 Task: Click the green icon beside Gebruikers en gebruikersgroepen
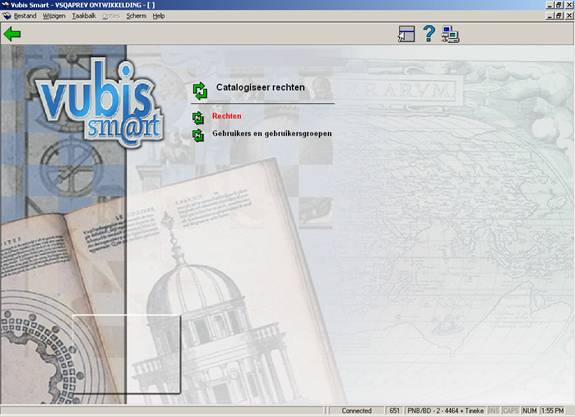(198, 135)
